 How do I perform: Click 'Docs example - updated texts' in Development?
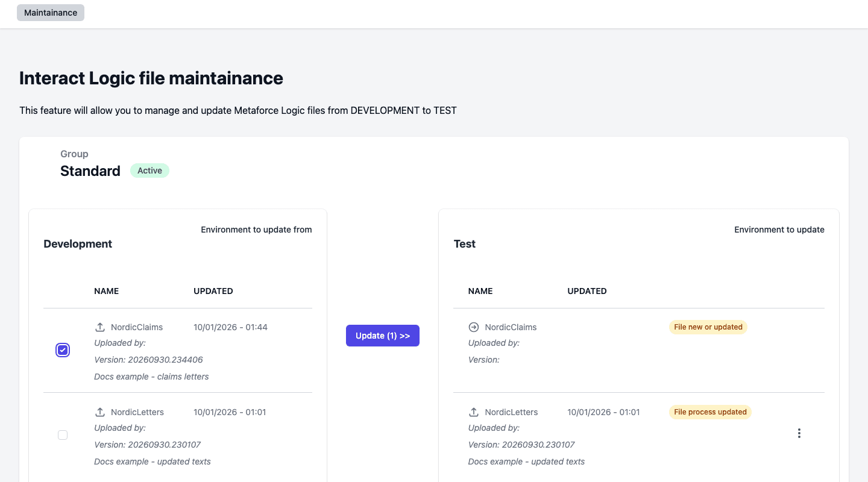coord(153,462)
